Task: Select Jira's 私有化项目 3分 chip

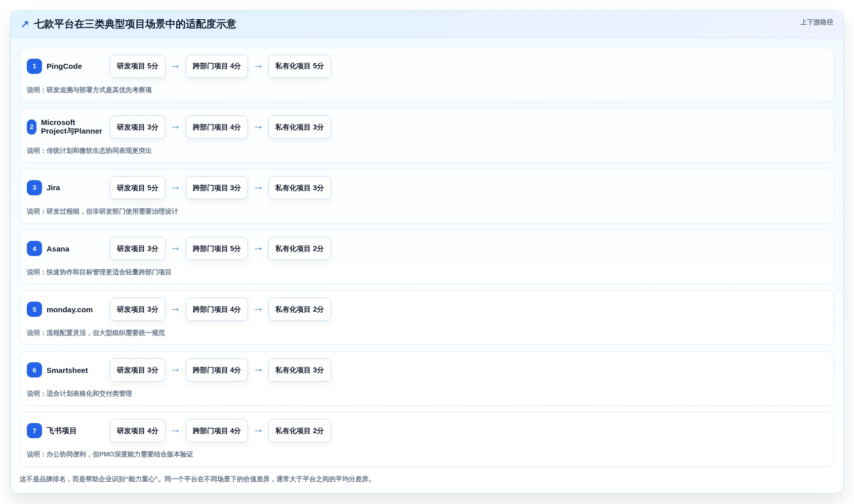Action: [x=300, y=188]
